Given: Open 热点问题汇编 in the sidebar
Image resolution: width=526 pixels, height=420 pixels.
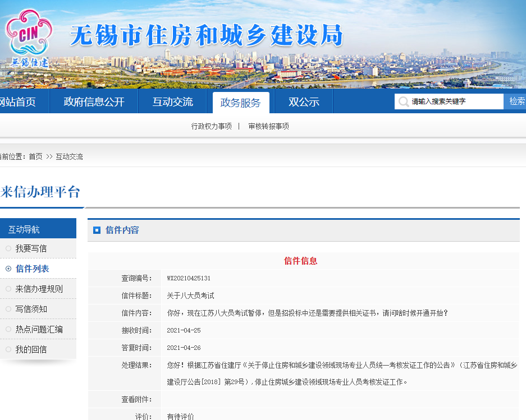Looking at the screenshot, I should point(39,329).
